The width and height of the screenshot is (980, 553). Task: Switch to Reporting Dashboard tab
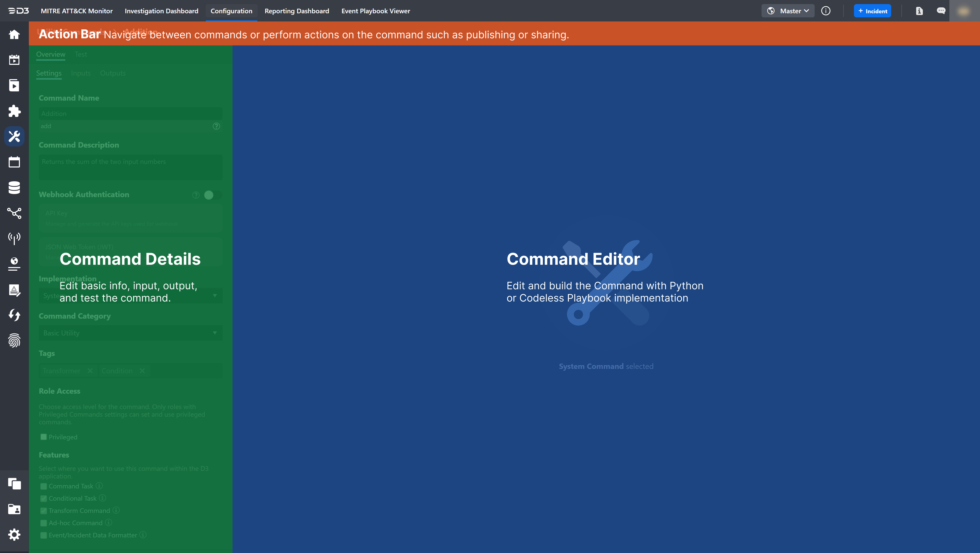click(x=297, y=11)
